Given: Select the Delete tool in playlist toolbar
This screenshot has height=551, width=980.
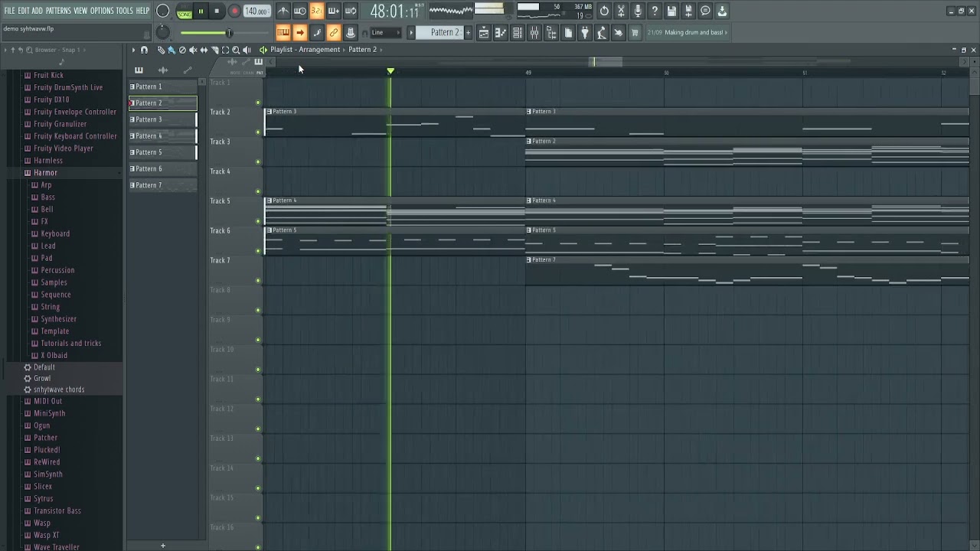Looking at the screenshot, I should pyautogui.click(x=182, y=50).
